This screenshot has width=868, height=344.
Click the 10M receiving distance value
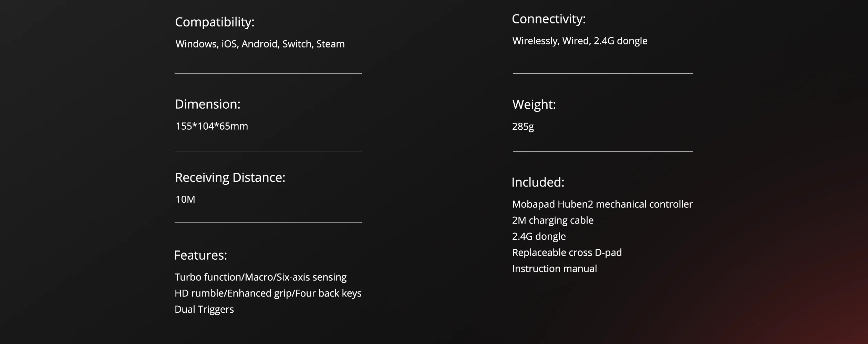pos(185,200)
